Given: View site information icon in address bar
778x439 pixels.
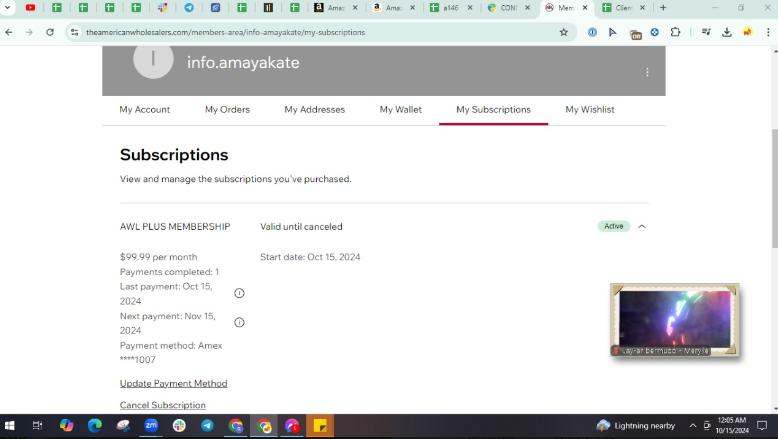Looking at the screenshot, I should (74, 32).
